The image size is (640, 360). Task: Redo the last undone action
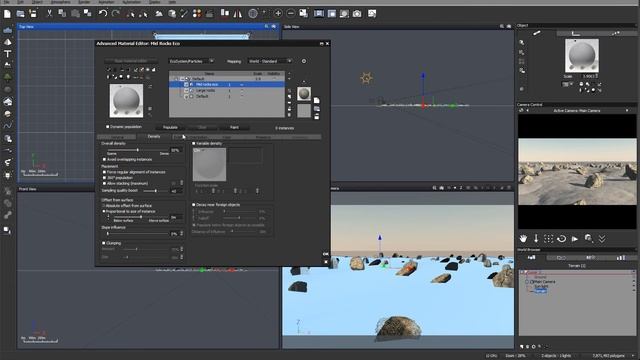click(116, 13)
